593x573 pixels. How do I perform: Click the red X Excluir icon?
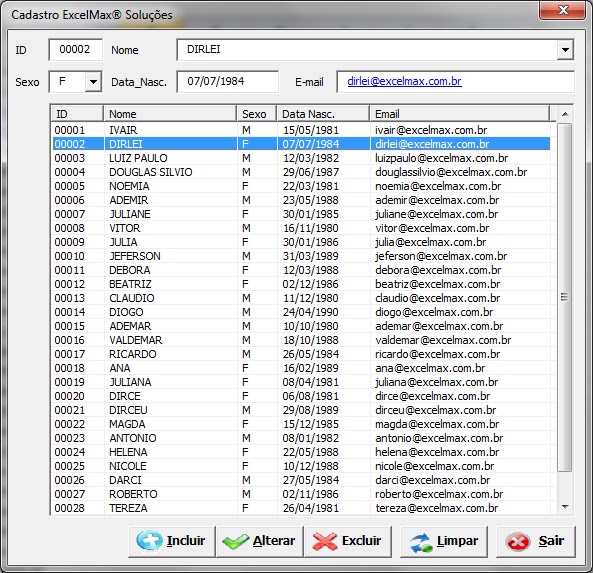point(325,541)
